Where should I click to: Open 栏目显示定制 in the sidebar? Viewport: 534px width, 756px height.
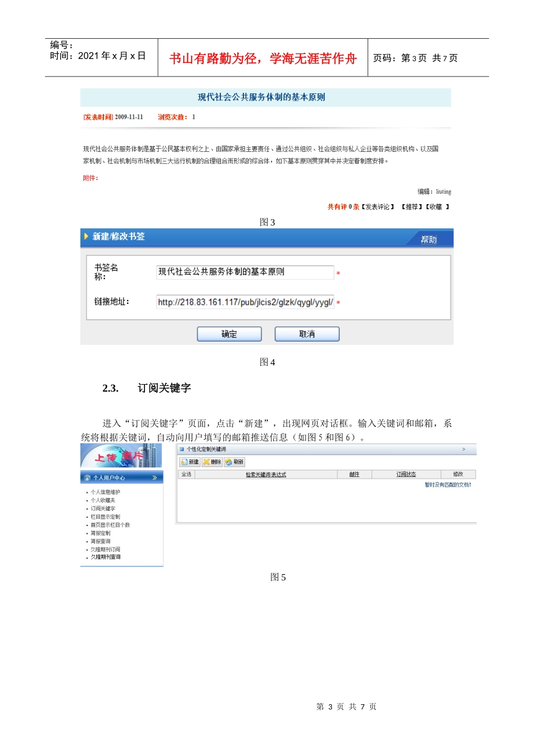coord(105,516)
